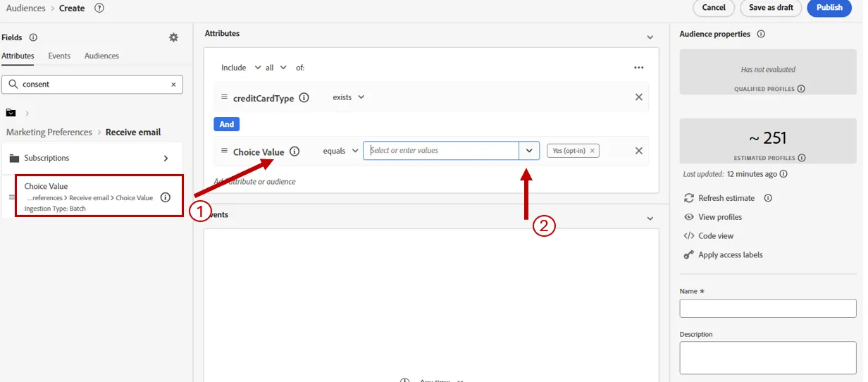Open the values dropdown arrow
This screenshot has height=382, width=868.
529,151
